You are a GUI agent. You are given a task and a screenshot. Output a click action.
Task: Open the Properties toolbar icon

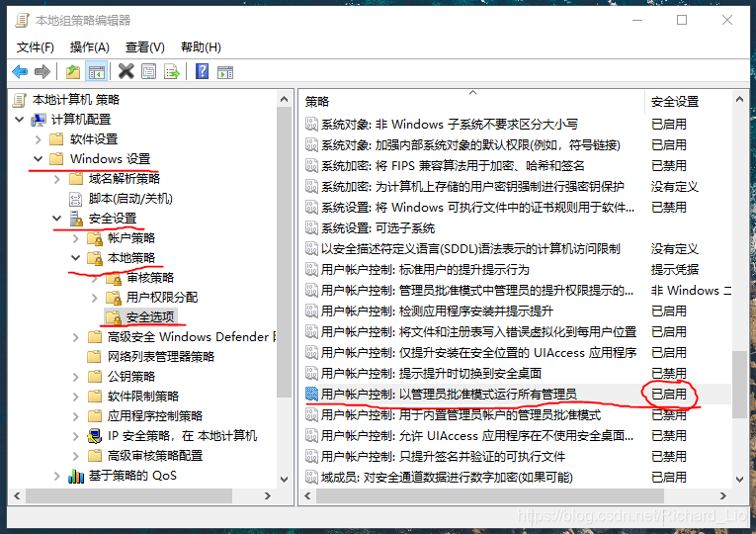(x=149, y=72)
